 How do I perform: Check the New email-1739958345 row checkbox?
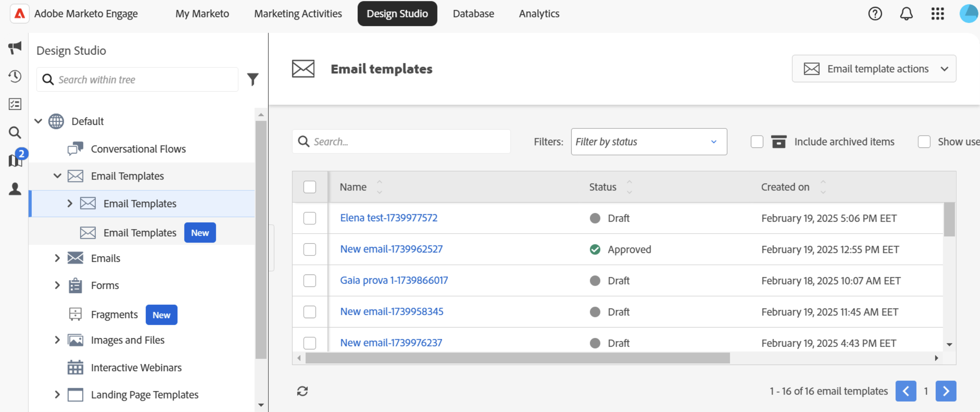tap(310, 312)
